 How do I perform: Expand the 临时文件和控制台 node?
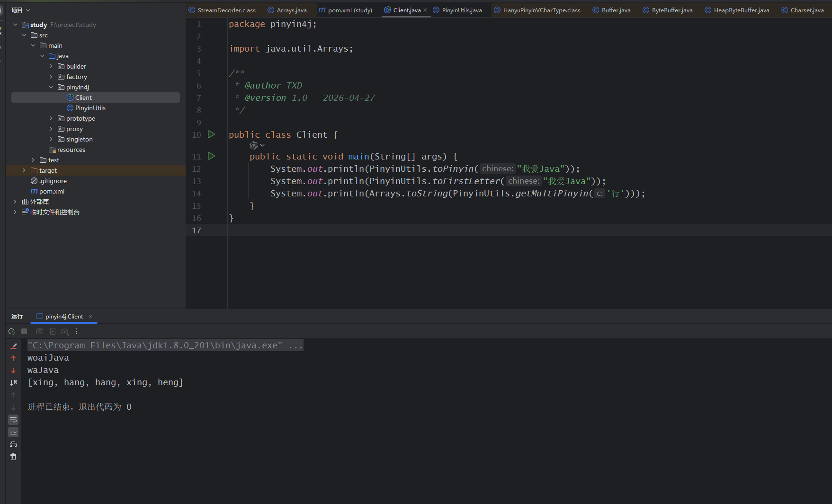pyautogui.click(x=15, y=212)
